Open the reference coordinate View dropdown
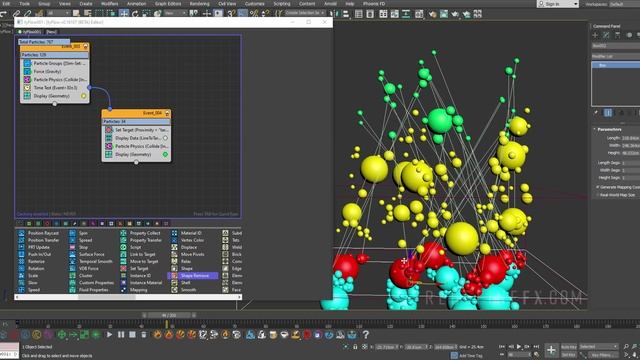640x360 pixels. click(175, 13)
